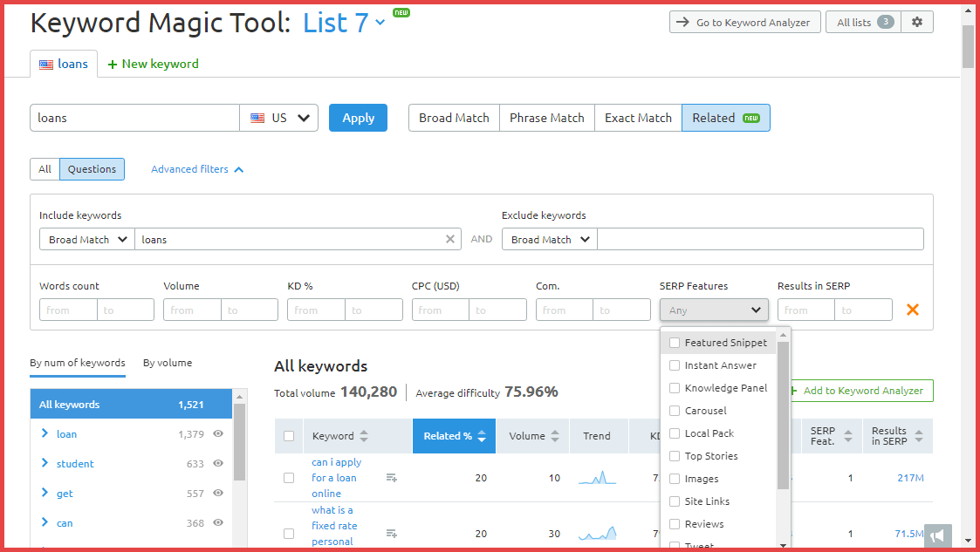Select All keywords group row

[131, 404]
